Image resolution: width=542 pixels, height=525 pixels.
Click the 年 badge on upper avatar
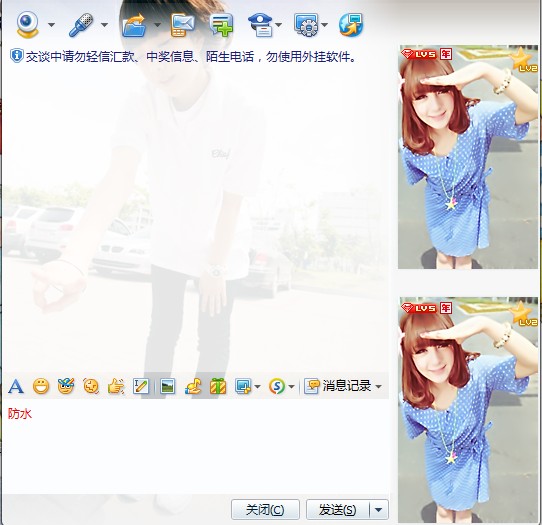(446, 54)
